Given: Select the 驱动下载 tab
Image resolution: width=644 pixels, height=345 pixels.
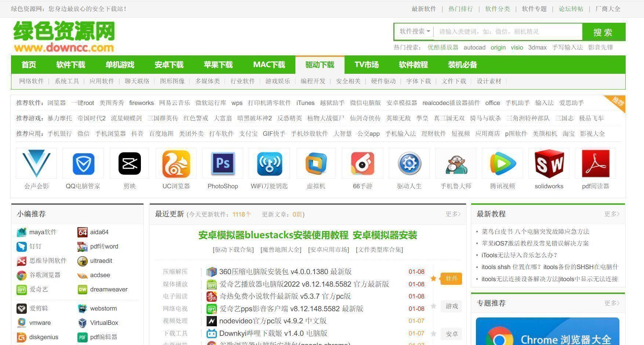Looking at the screenshot, I should click(320, 65).
